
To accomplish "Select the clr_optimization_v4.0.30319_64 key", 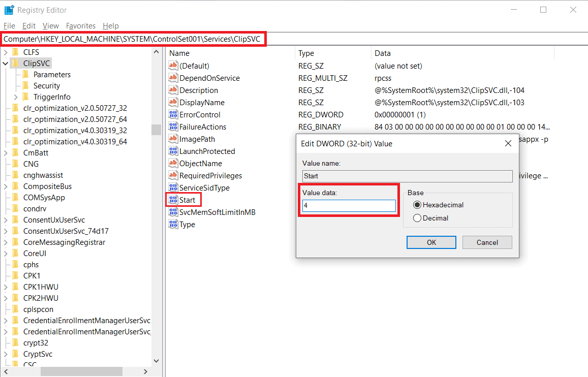I will coord(75,142).
